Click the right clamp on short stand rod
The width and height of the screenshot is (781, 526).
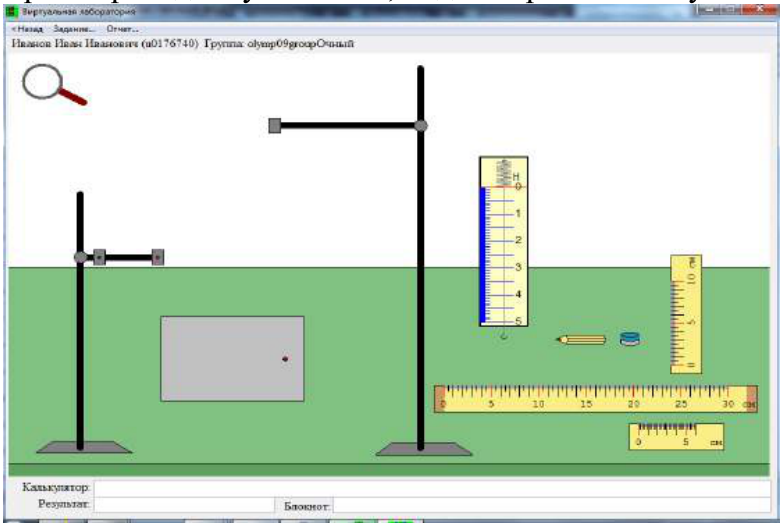click(x=158, y=257)
